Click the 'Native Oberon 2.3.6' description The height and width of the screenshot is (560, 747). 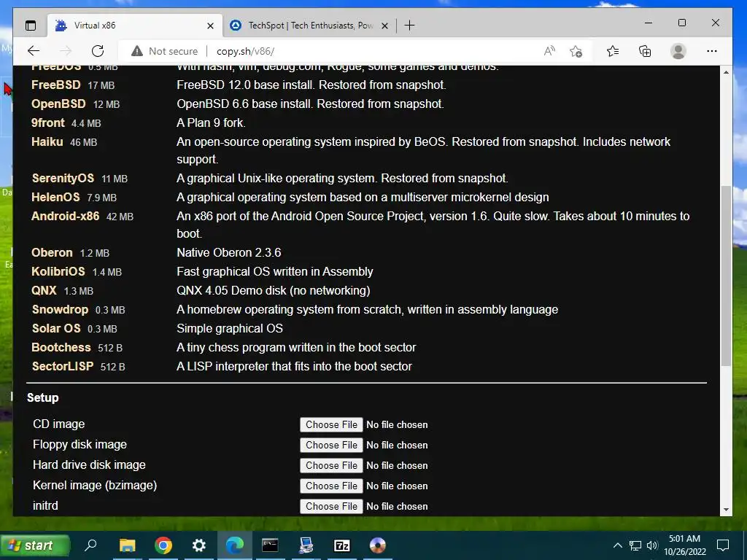[x=228, y=252]
